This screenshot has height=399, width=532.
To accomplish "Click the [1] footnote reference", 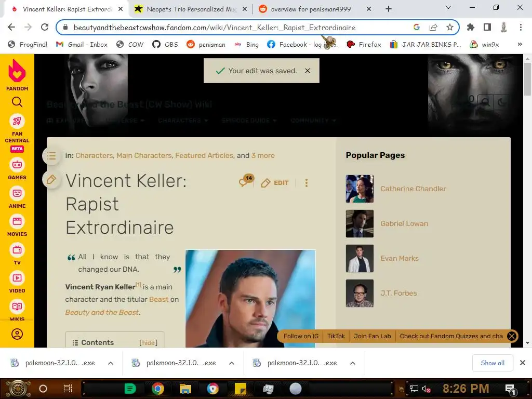I will pos(138,284).
